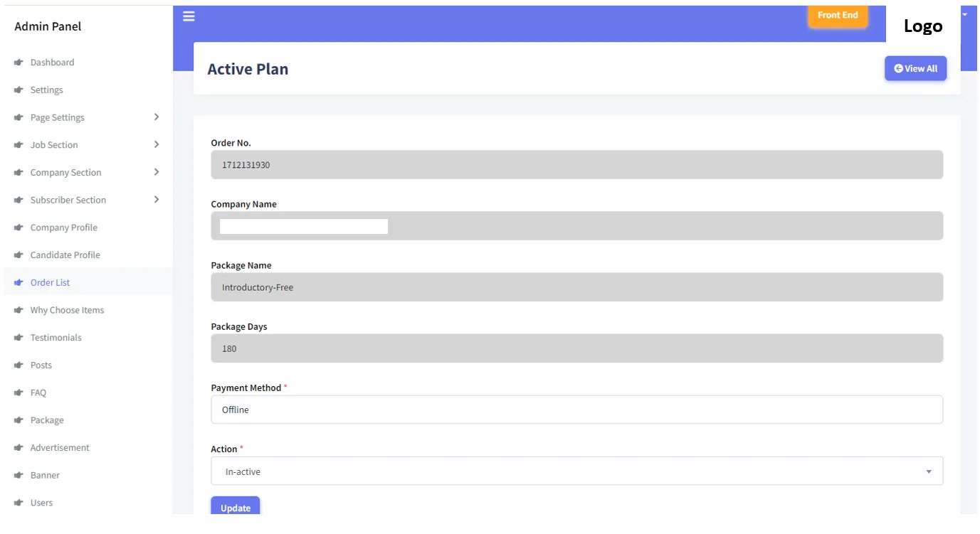Open the Action status dropdown
This screenshot has width=980, height=534.
[576, 471]
